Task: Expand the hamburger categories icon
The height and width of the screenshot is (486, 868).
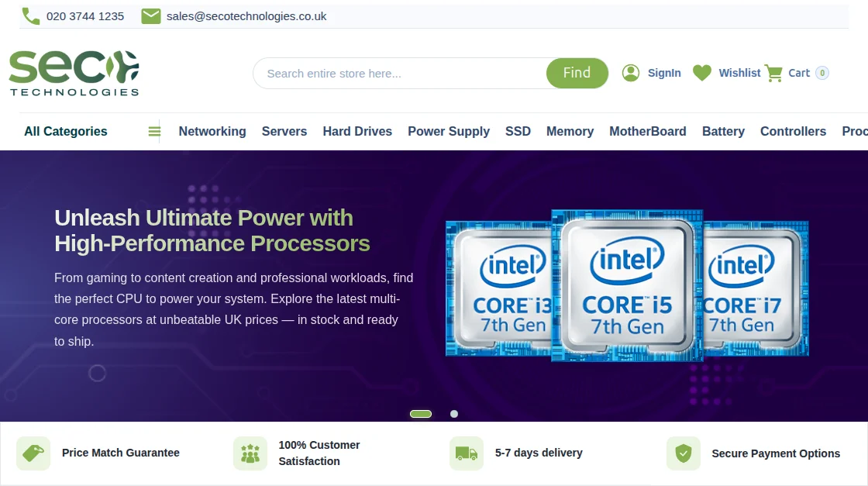Action: point(154,131)
